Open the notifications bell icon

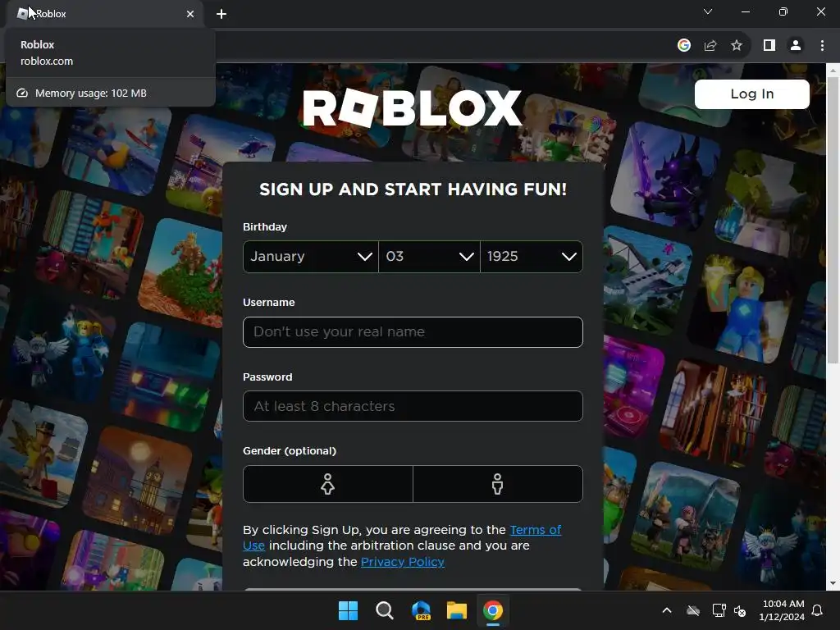[818, 610]
